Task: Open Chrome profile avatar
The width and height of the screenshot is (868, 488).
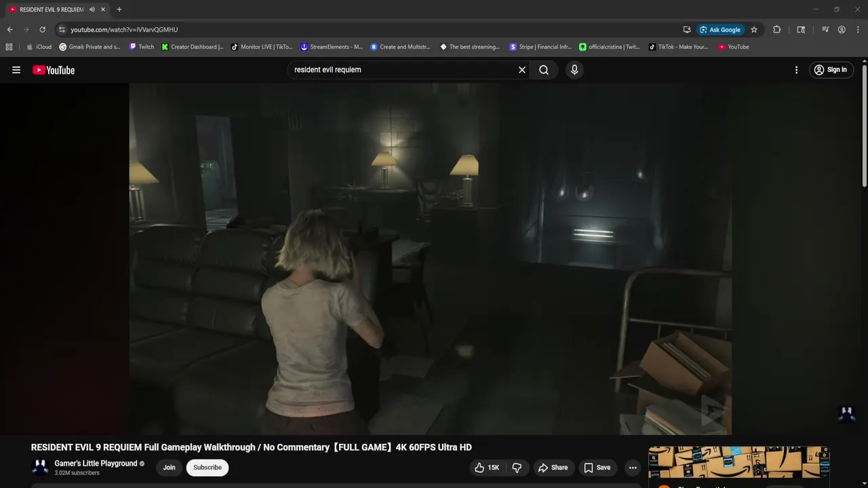Action: (x=842, y=30)
